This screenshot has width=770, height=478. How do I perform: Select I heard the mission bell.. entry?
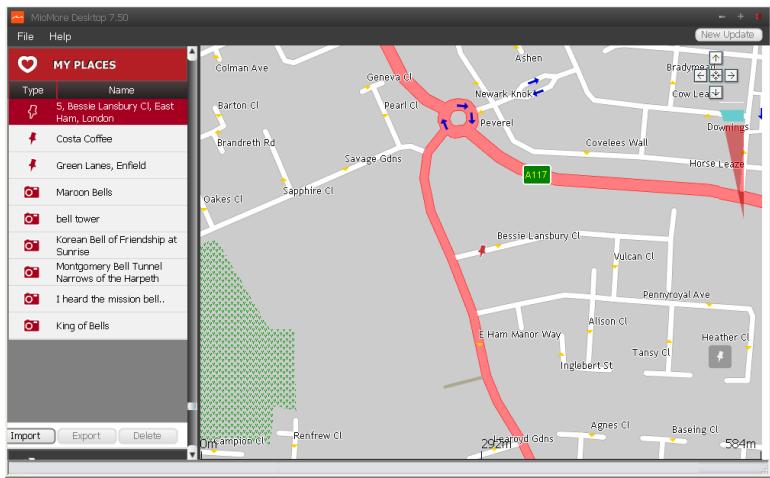coord(98,299)
